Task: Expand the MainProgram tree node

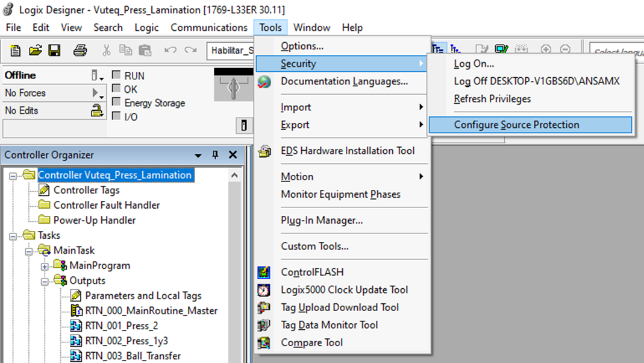Action: pyautogui.click(x=44, y=265)
